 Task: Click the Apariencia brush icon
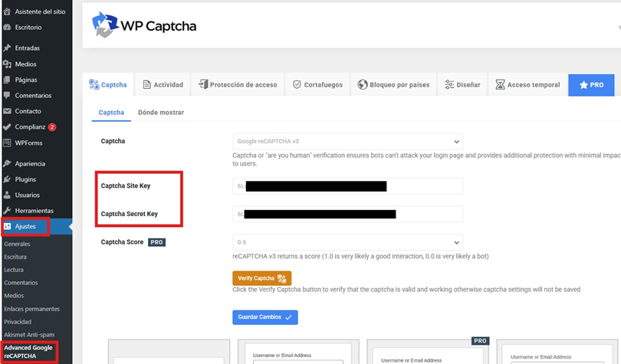[x=7, y=163]
